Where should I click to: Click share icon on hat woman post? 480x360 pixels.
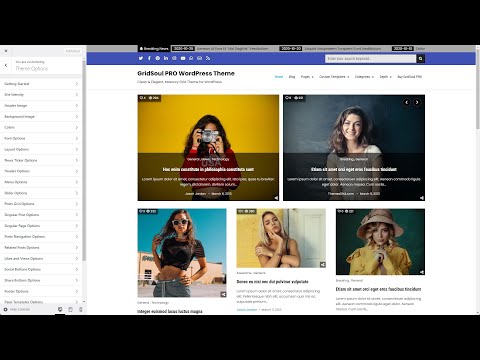coord(422,272)
